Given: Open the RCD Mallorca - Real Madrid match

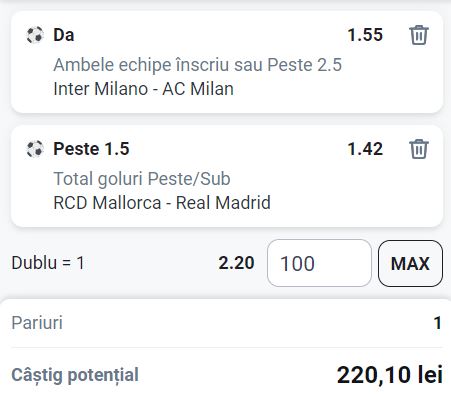Looking at the screenshot, I should (x=162, y=203).
